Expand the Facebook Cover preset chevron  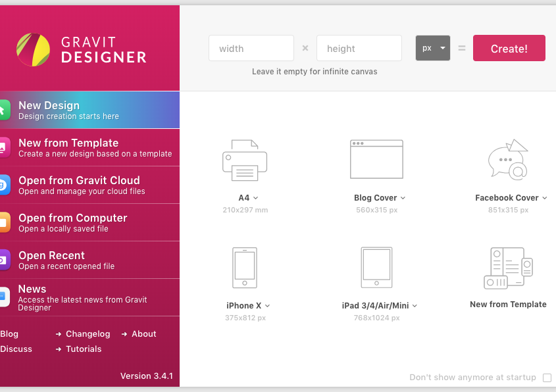(545, 198)
